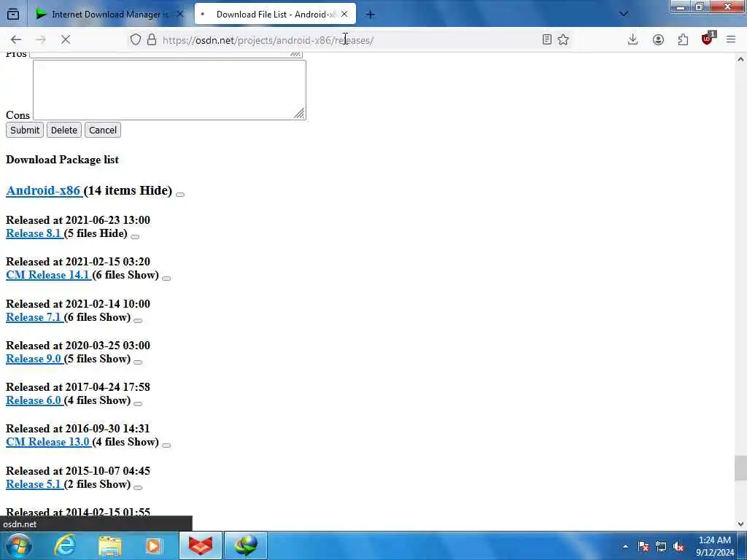Screen dimensions: 747x560
Task: Open the Release 7.1 link
Action: (34, 317)
